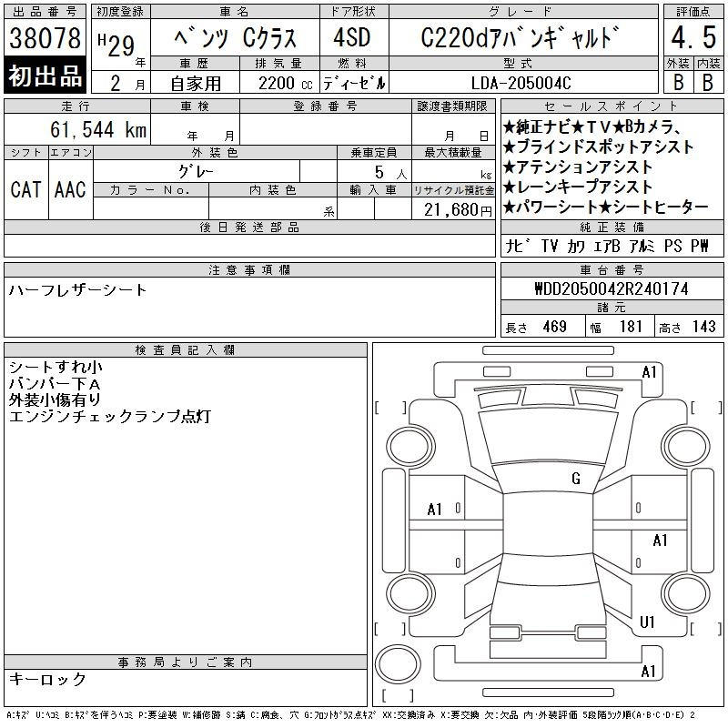This screenshot has width=728, height=728.
Task: Click the AAC air conditioner value
Action: [x=70, y=190]
